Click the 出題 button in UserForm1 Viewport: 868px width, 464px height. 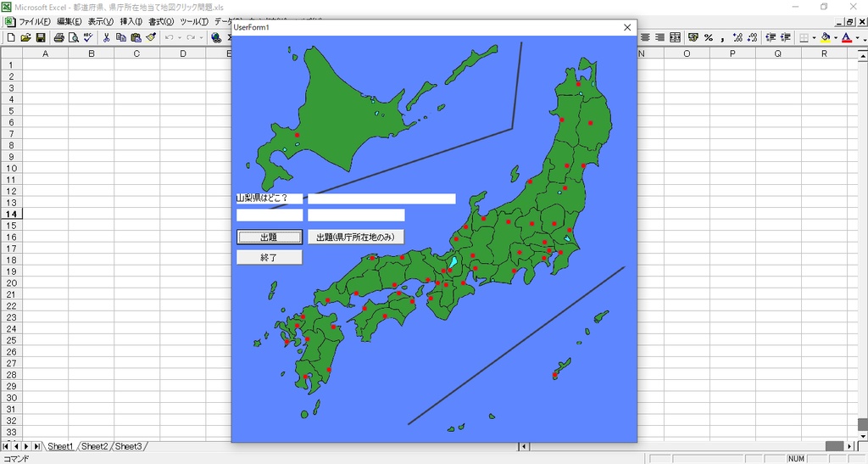click(x=270, y=237)
